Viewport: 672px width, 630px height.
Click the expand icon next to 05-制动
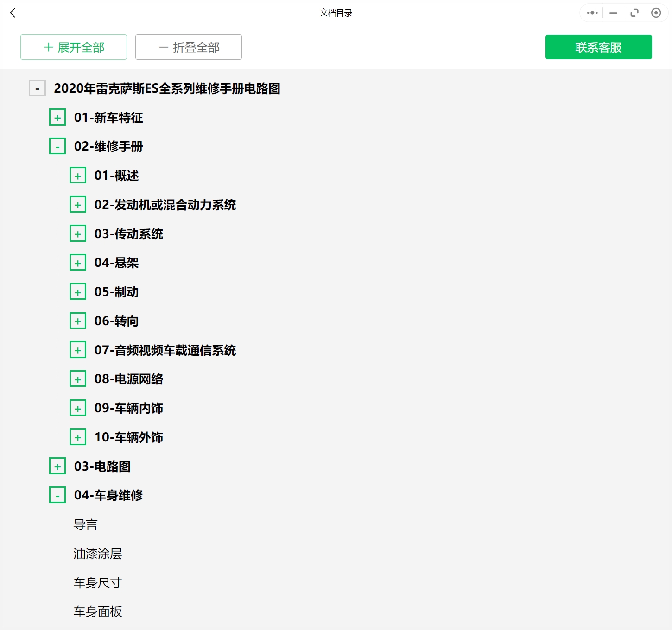(x=78, y=291)
